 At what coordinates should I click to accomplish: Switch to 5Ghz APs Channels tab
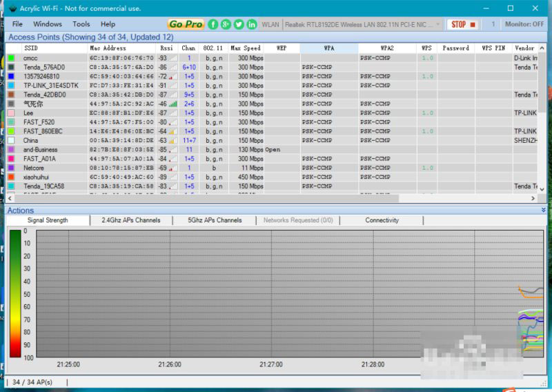215,220
